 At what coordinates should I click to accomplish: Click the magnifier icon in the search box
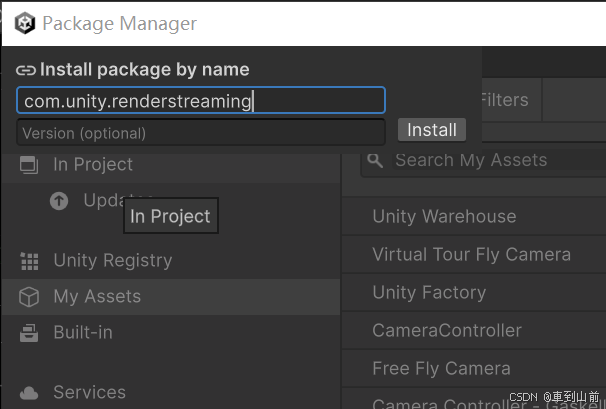click(x=375, y=160)
